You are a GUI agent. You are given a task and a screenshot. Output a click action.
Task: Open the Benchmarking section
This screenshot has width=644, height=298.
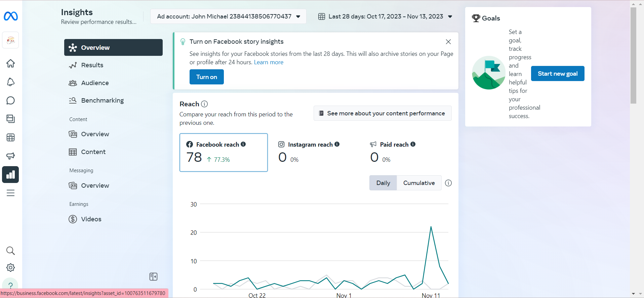pyautogui.click(x=102, y=101)
